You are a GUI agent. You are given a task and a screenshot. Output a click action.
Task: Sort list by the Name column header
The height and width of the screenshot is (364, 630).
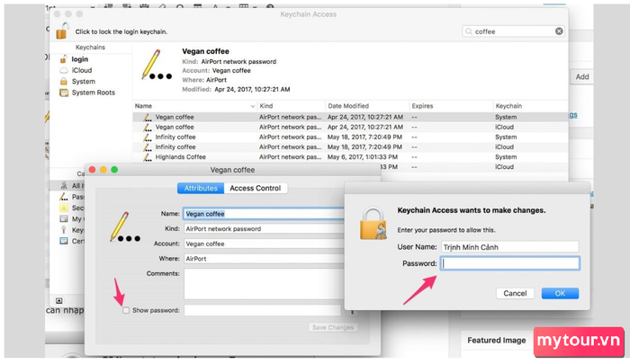[x=195, y=106]
